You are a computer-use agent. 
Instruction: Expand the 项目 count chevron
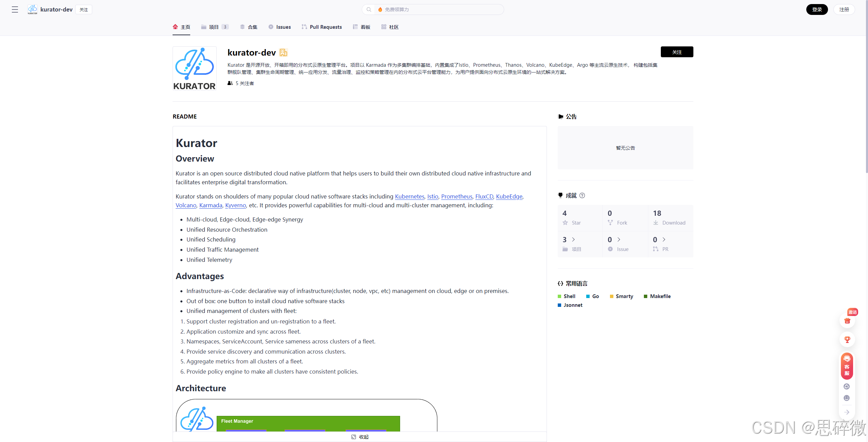tap(573, 239)
